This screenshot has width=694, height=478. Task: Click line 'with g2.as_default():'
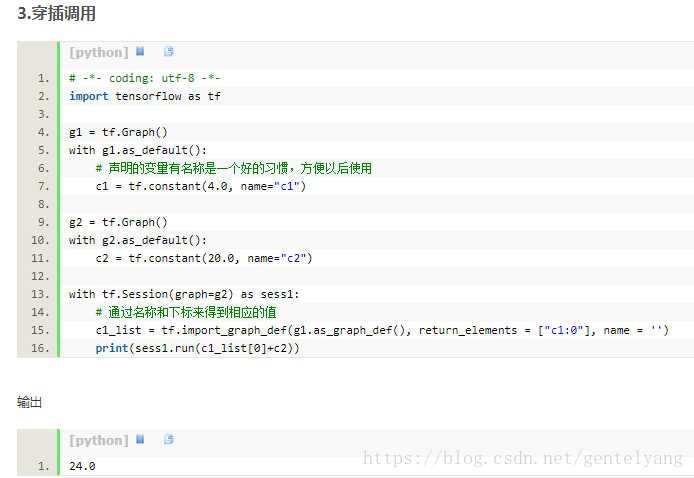pyautogui.click(x=138, y=240)
